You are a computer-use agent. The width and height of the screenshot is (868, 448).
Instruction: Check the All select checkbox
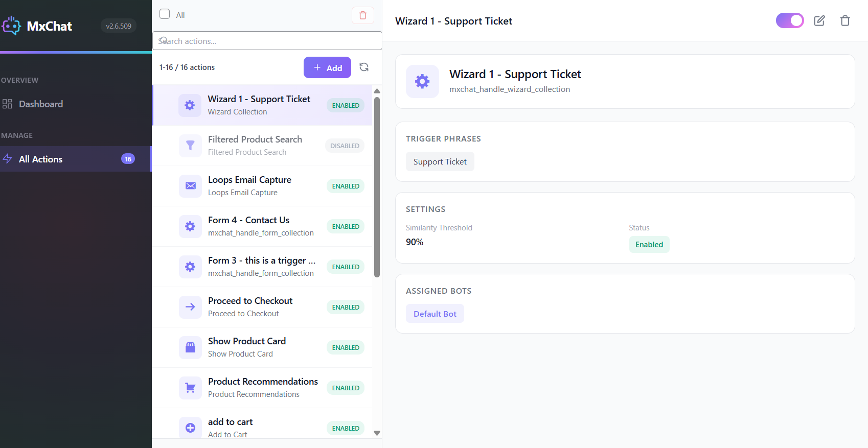click(165, 14)
